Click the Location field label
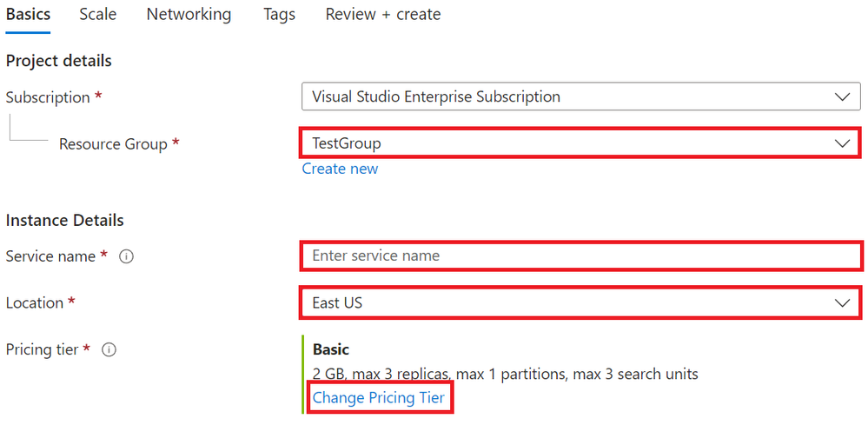This screenshot has width=868, height=425. (35, 303)
